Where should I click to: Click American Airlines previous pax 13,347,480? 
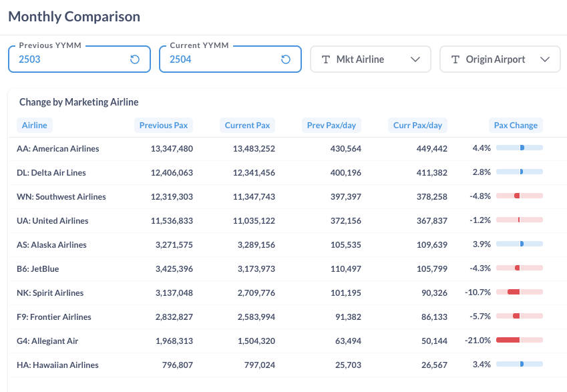click(172, 149)
